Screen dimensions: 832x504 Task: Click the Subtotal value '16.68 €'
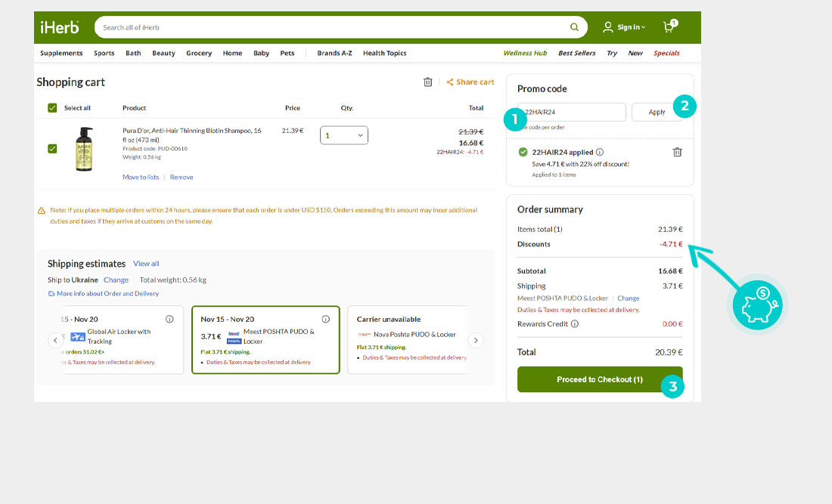tap(670, 271)
